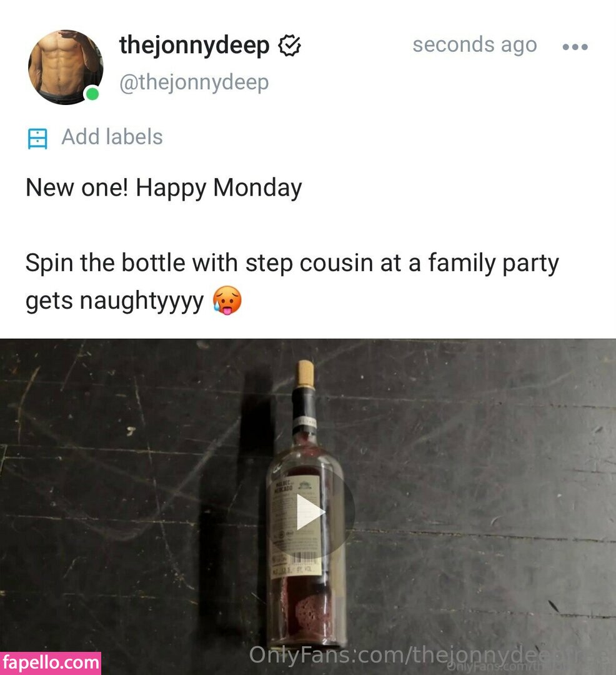Click the green online status dot
Viewport: 616px width, 675px height.
92,93
